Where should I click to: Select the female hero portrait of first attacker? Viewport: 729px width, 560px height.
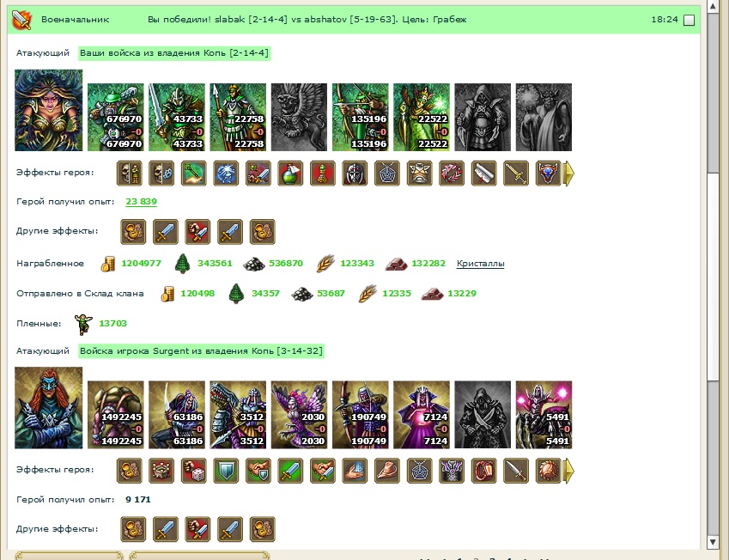click(49, 110)
